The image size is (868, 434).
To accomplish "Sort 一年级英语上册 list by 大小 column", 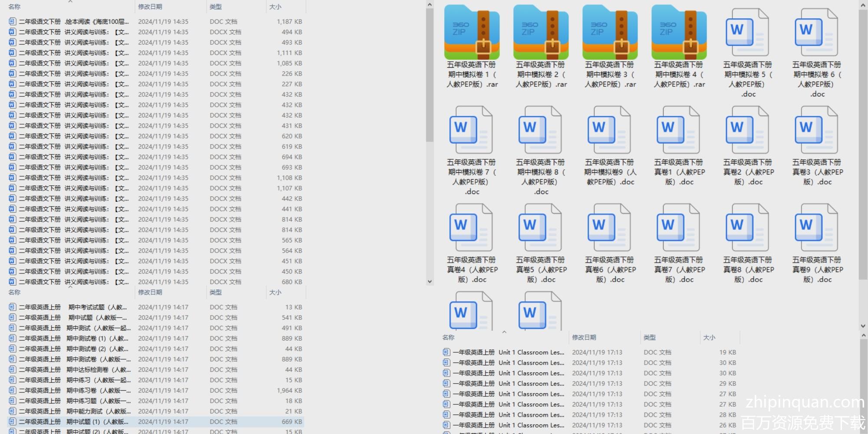I will [x=709, y=338].
